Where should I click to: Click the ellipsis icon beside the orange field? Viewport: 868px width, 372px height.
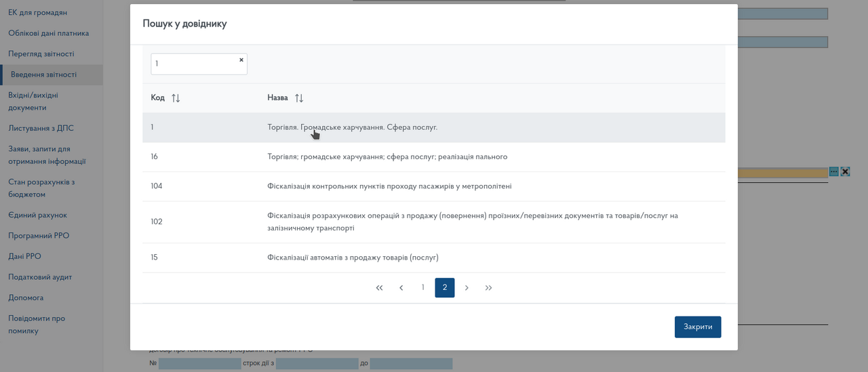[x=834, y=171]
